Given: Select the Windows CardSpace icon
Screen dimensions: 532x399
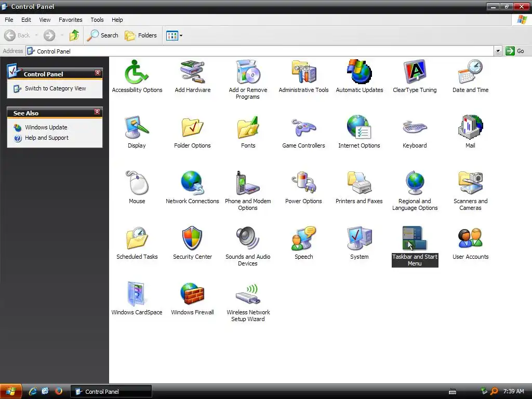Looking at the screenshot, I should 137,294.
